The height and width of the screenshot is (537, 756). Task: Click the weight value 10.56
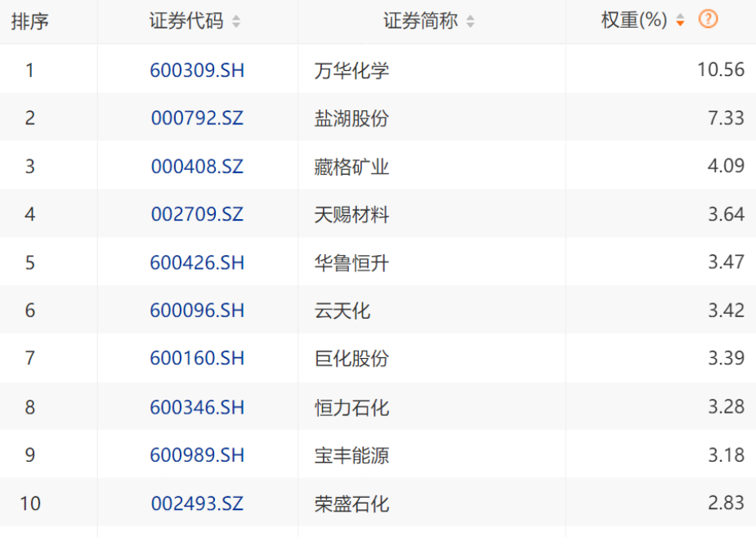pyautogui.click(x=721, y=70)
